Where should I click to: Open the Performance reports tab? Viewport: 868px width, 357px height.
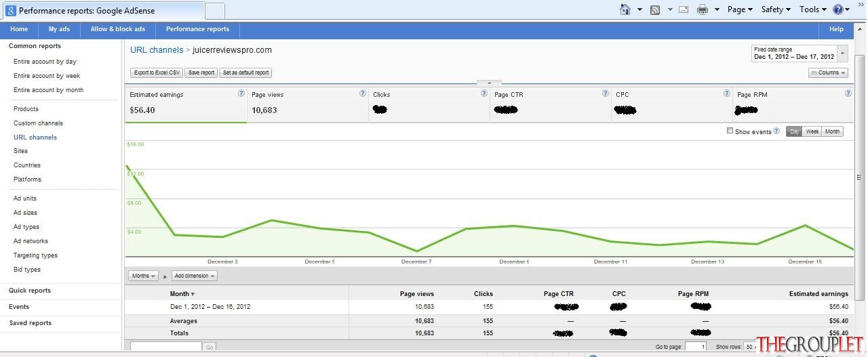[x=197, y=29]
